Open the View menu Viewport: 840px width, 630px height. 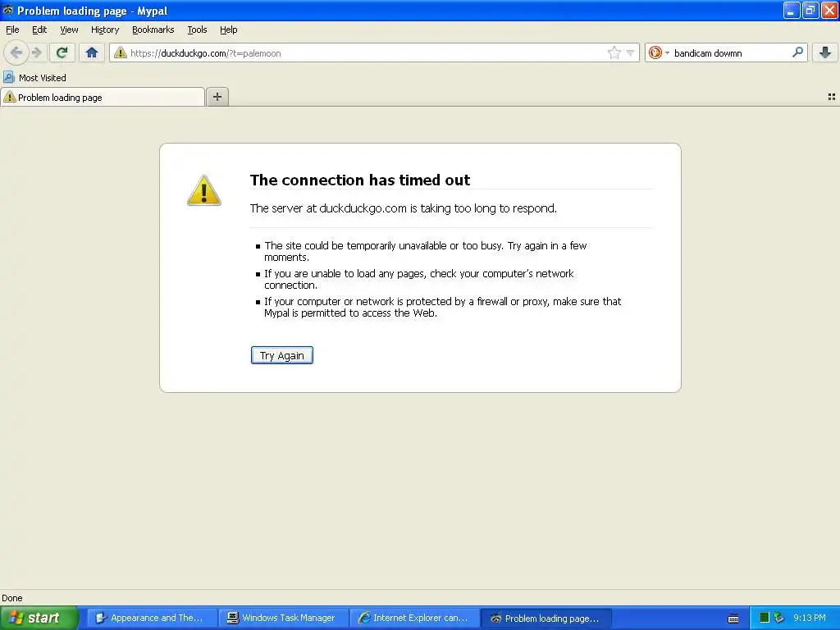point(69,30)
